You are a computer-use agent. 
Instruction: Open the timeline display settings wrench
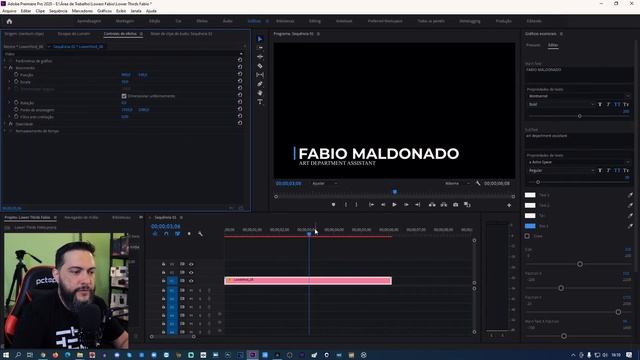(200, 234)
